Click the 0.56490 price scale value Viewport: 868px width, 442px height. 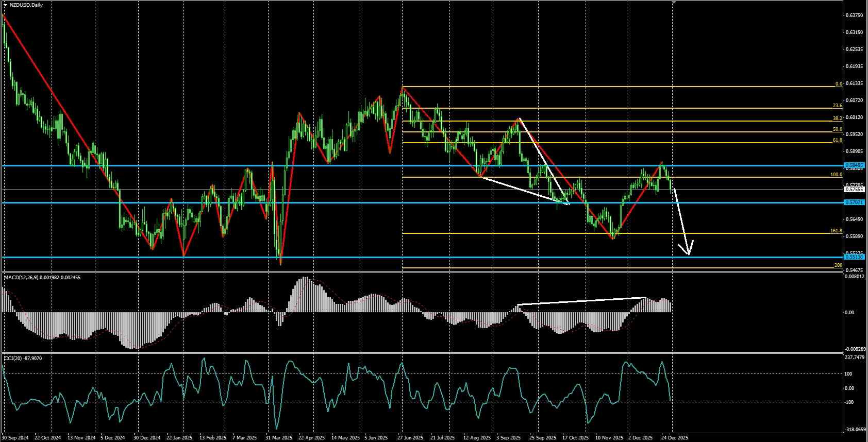854,219
